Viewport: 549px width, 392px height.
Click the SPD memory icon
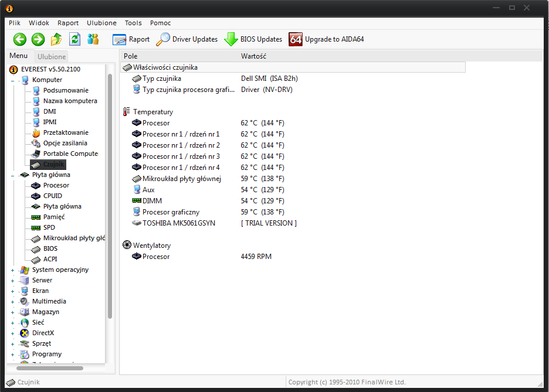(36, 228)
